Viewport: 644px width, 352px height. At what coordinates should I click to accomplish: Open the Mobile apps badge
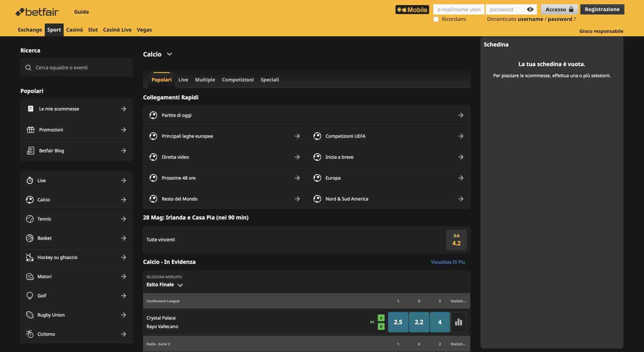[412, 9]
